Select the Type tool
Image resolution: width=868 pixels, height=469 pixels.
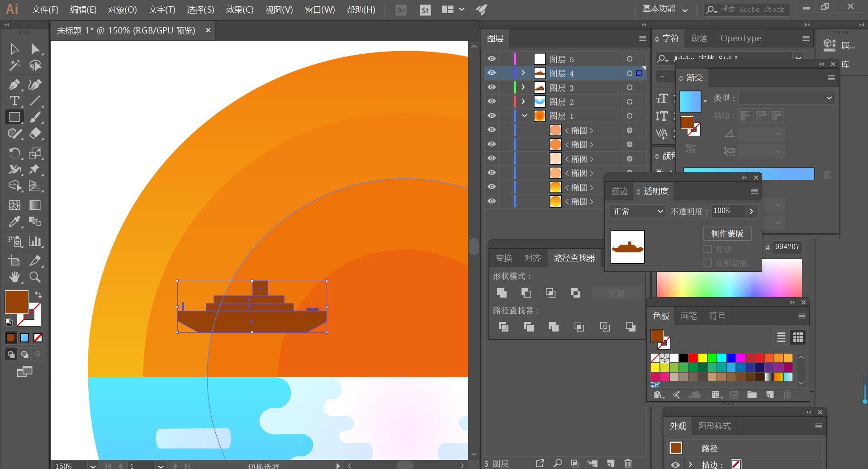pyautogui.click(x=14, y=101)
